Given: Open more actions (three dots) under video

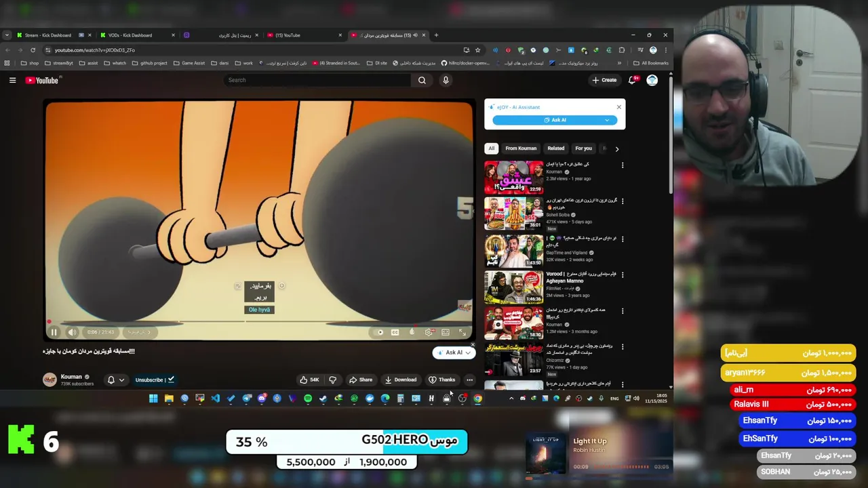Looking at the screenshot, I should pos(469,380).
